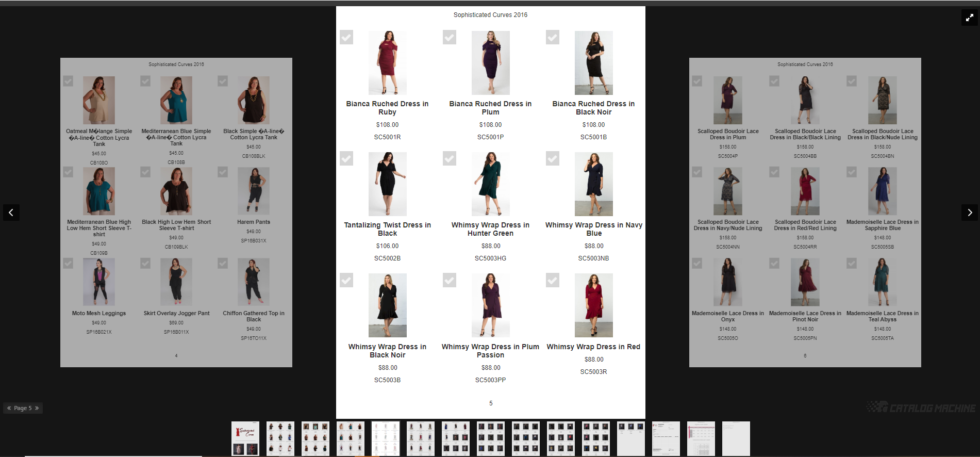Open the eleventh page thumbnail in strip
Image resolution: width=980 pixels, height=457 pixels.
[596, 438]
